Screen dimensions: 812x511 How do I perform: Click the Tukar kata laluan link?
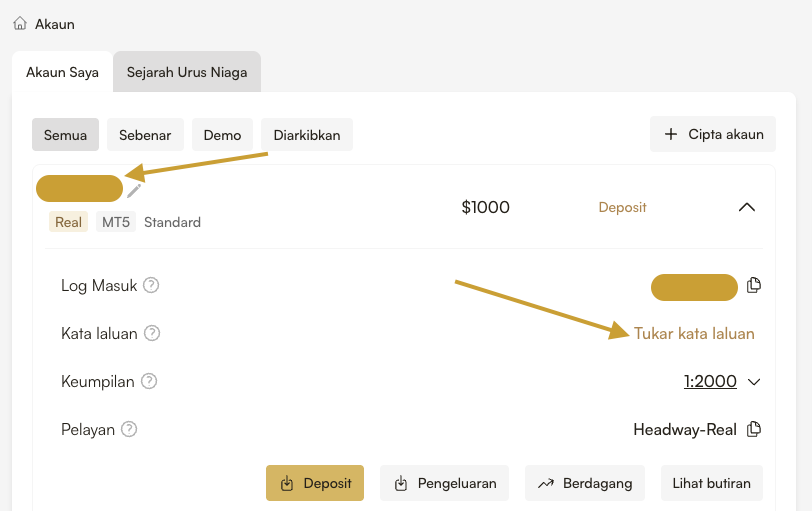(694, 333)
